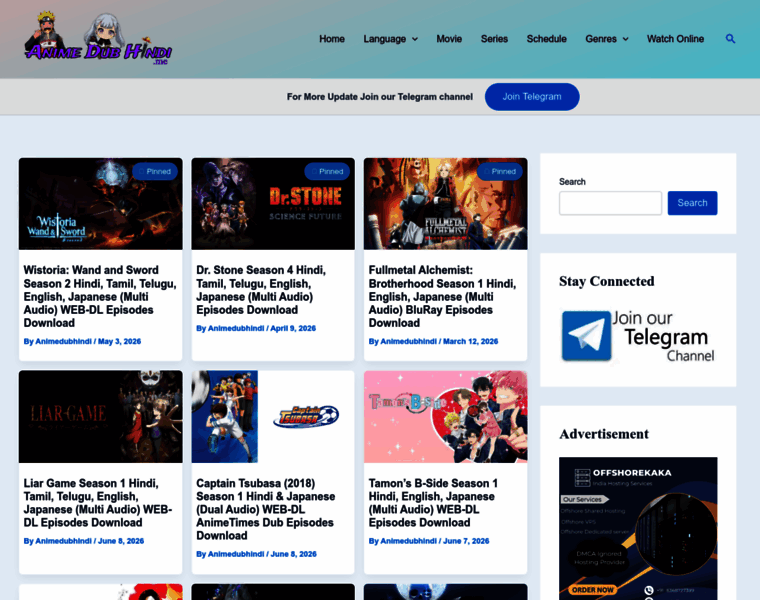Open the Series menu item
The width and height of the screenshot is (760, 600).
coord(494,39)
